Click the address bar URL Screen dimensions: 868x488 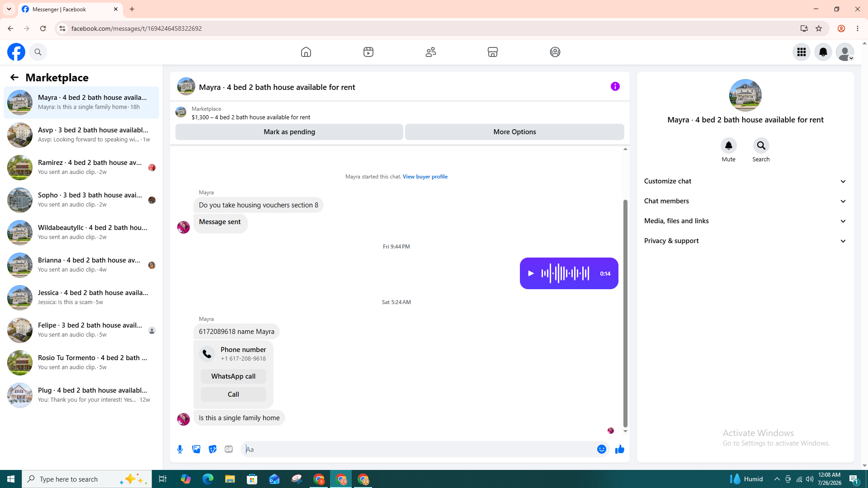click(137, 28)
